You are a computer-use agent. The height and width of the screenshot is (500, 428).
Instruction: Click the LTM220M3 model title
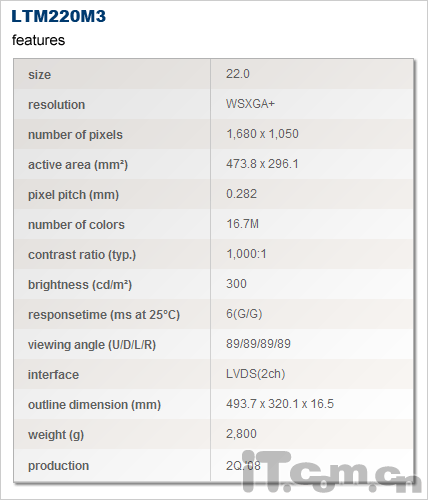click(x=59, y=16)
